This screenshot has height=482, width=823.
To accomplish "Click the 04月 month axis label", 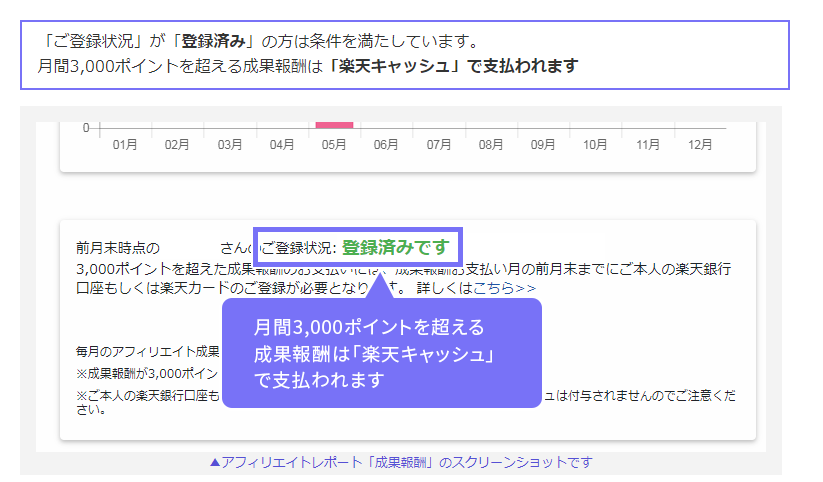I will (x=282, y=145).
